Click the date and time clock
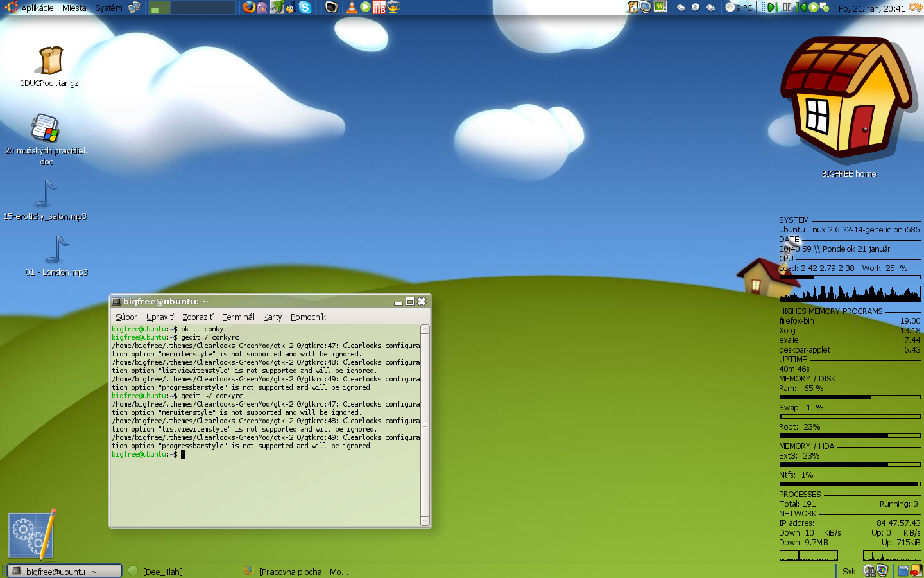Screen dimensions: 924x578 pos(871,8)
